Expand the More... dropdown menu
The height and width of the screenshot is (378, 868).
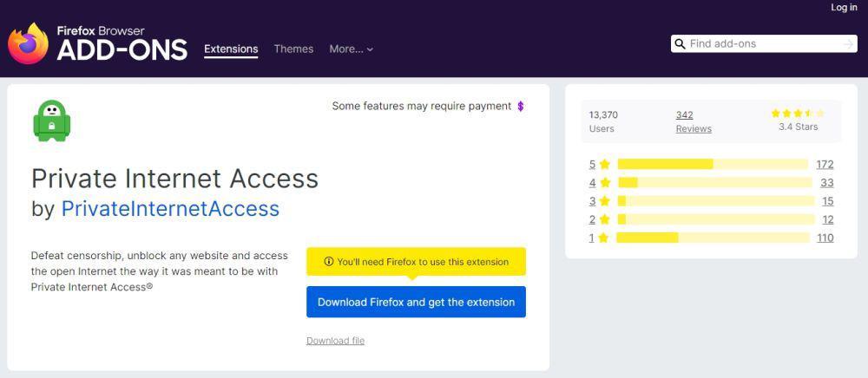click(351, 49)
